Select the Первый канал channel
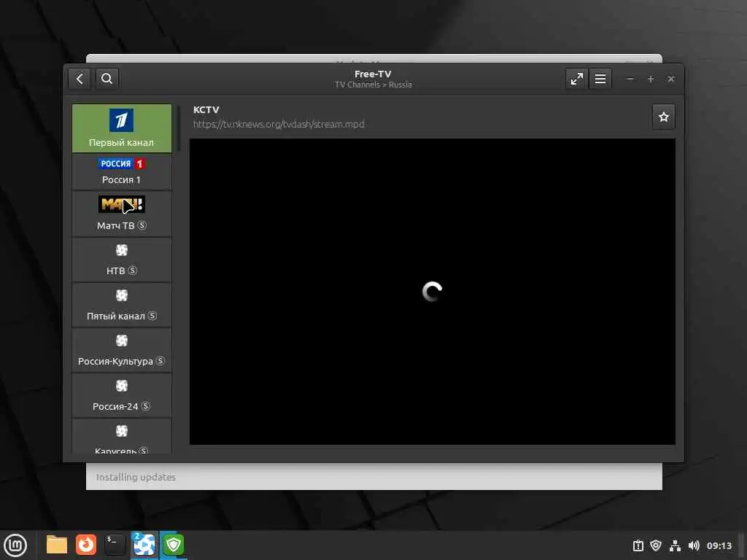Screen dimensions: 747x560 pos(122,128)
